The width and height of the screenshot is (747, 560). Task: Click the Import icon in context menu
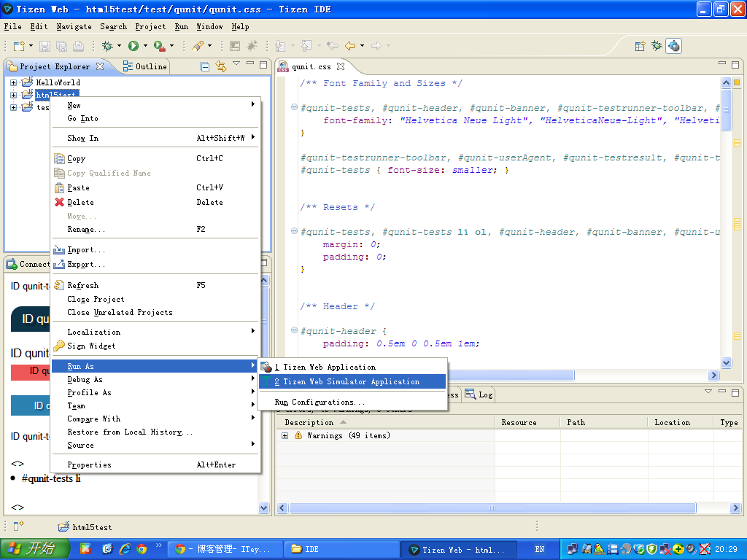60,249
